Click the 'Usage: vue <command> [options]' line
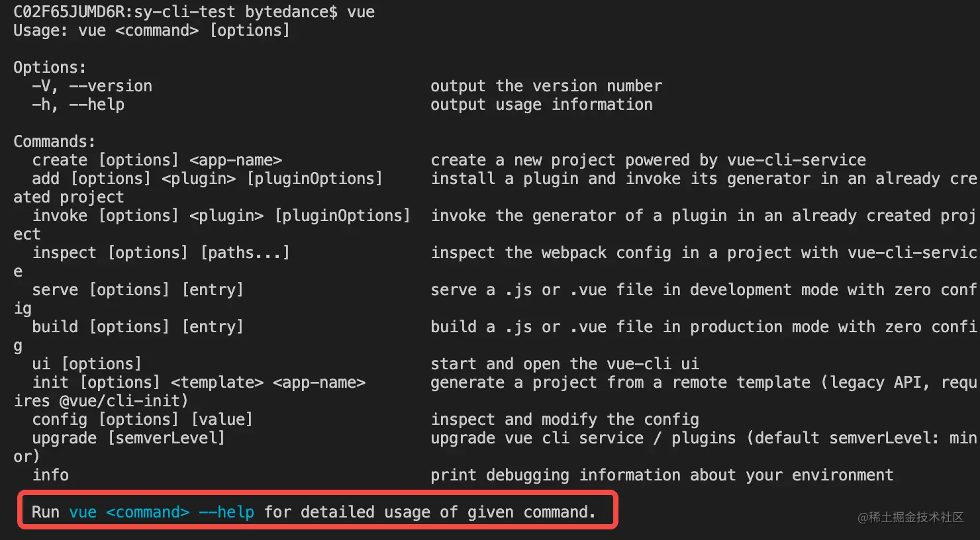Viewport: 980px width, 540px height. coord(152,30)
